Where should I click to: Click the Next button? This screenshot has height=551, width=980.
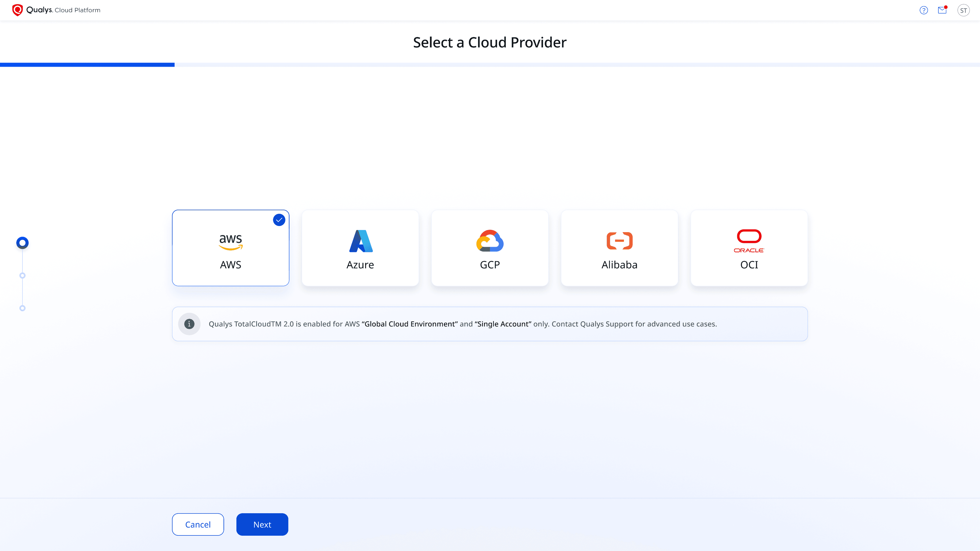click(x=262, y=524)
